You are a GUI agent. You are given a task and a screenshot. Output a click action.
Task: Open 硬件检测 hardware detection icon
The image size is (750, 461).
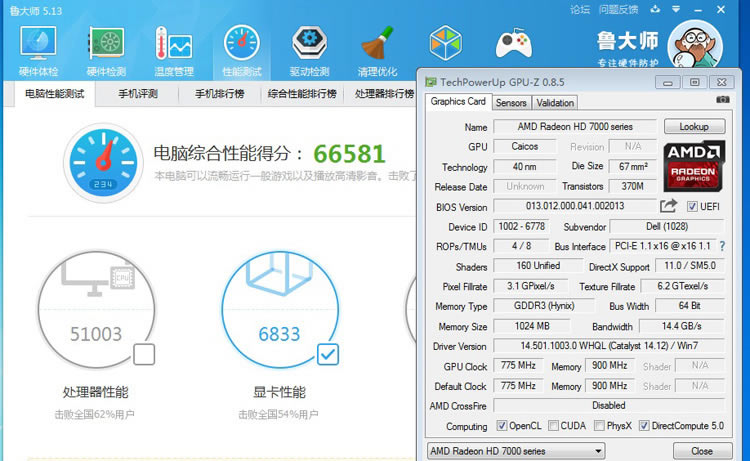click(106, 50)
